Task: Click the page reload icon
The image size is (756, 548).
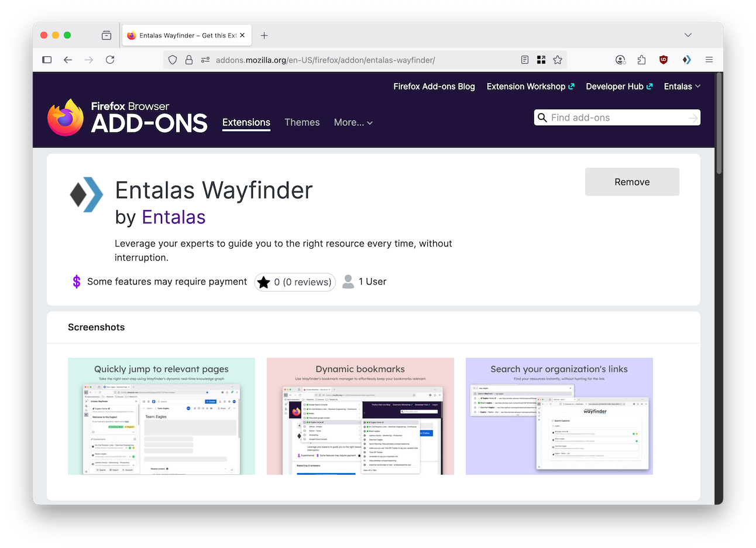Action: click(110, 59)
